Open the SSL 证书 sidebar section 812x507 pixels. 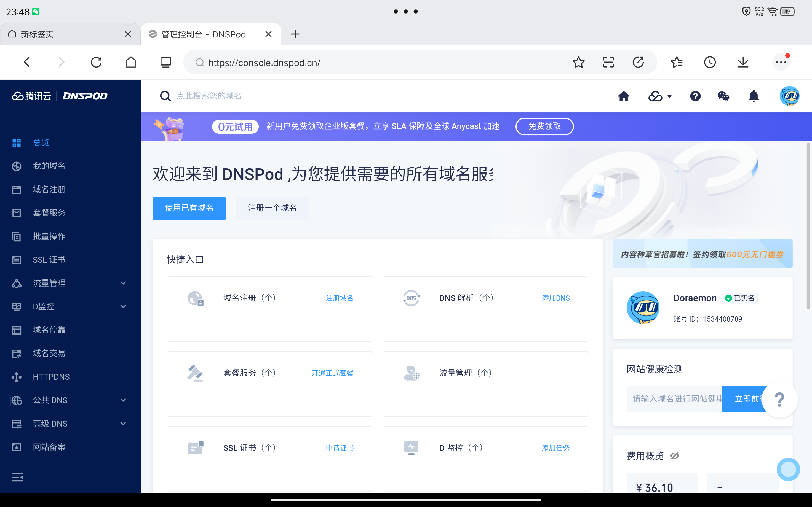tap(49, 259)
